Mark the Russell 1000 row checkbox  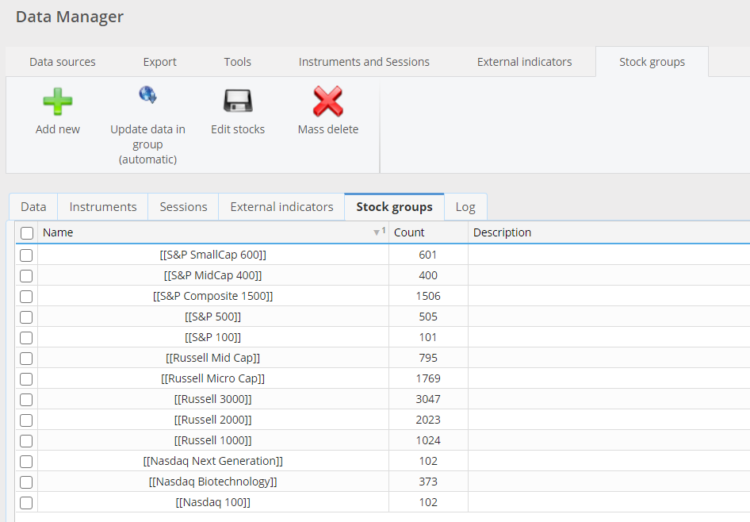[26, 441]
